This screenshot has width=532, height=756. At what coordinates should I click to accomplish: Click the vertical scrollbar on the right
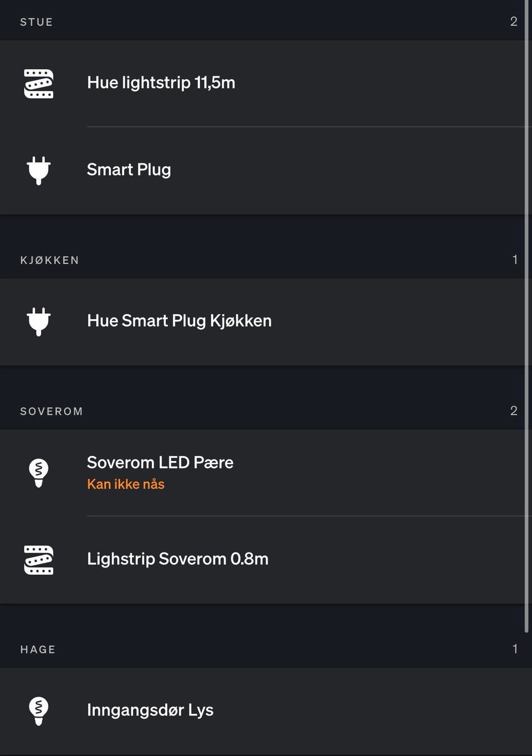(526, 316)
